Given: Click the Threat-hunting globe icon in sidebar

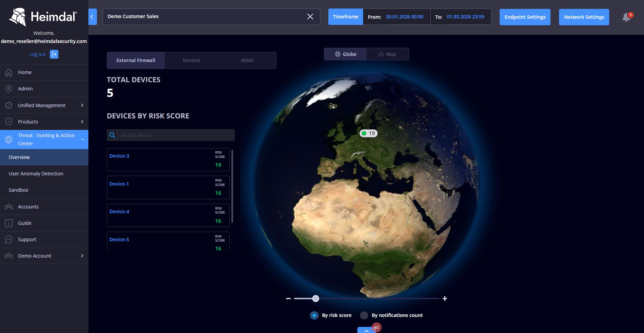Looking at the screenshot, I should 9,140.
